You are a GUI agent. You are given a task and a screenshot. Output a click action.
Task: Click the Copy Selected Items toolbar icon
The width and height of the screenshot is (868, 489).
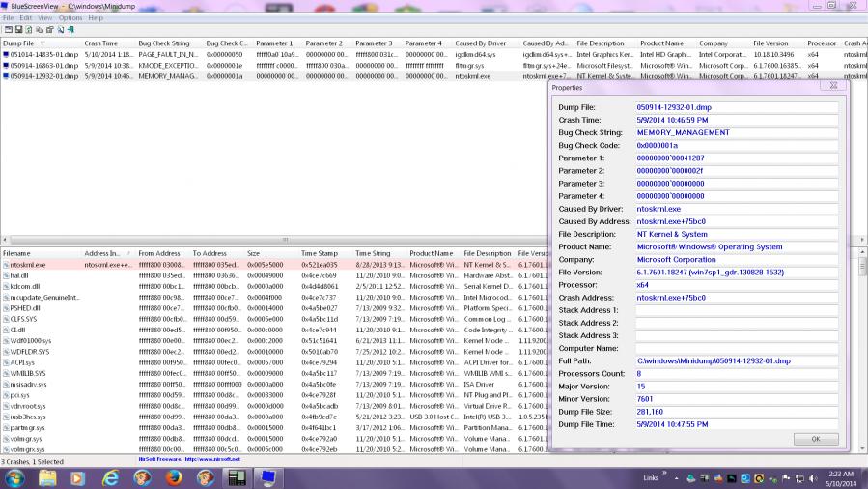[40, 30]
